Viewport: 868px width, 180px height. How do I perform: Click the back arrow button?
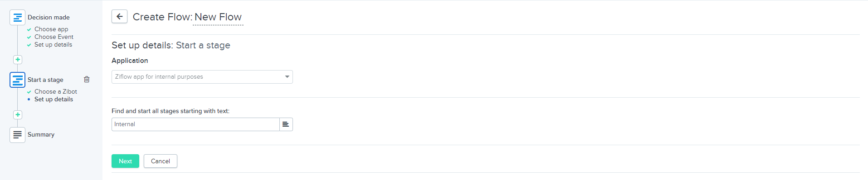click(119, 17)
